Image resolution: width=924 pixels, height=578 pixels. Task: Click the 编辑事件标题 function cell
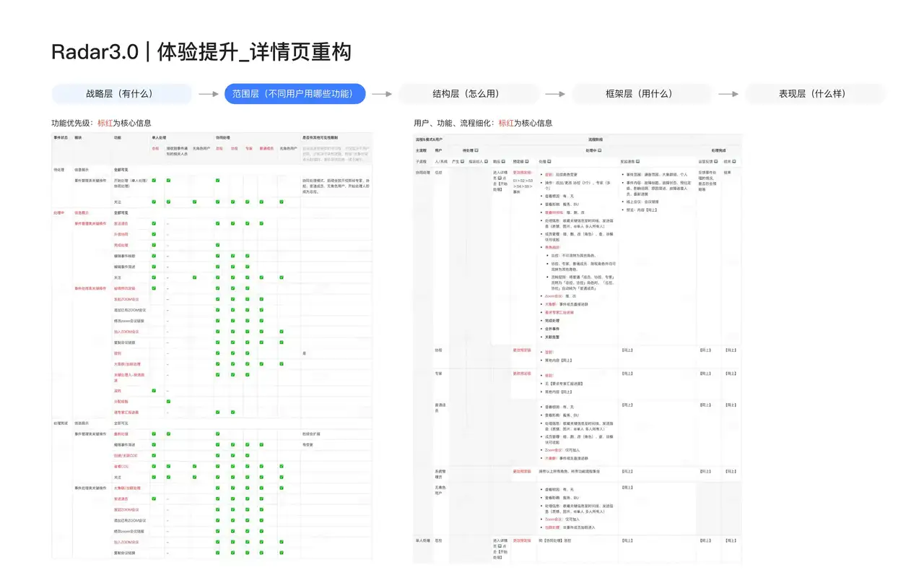(125, 256)
